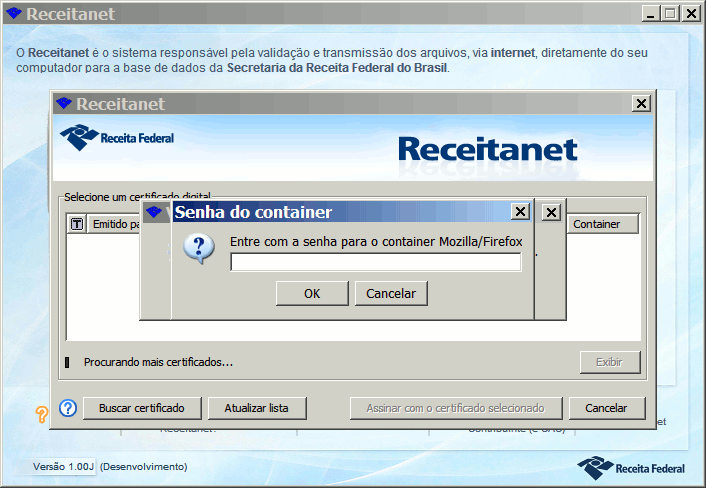Click the Receita Federal logo in the banner
The image size is (706, 488).
(117, 137)
